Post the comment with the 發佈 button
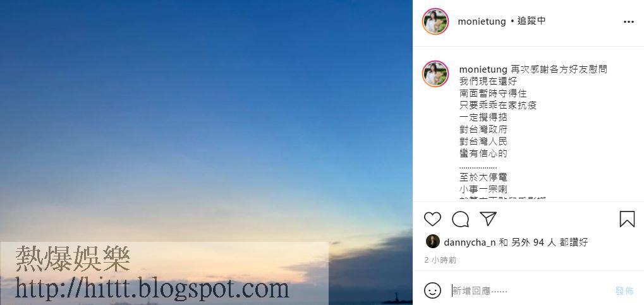644x305 pixels. (x=624, y=291)
